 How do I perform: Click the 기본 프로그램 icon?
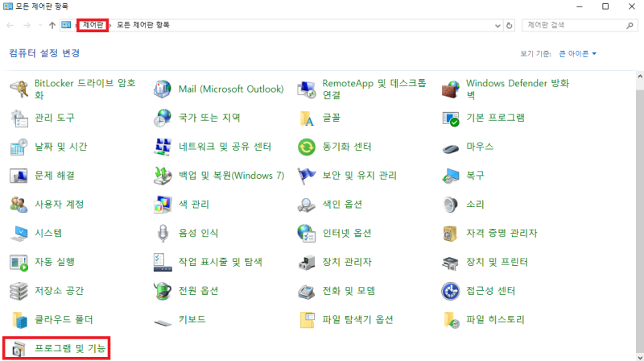point(450,118)
